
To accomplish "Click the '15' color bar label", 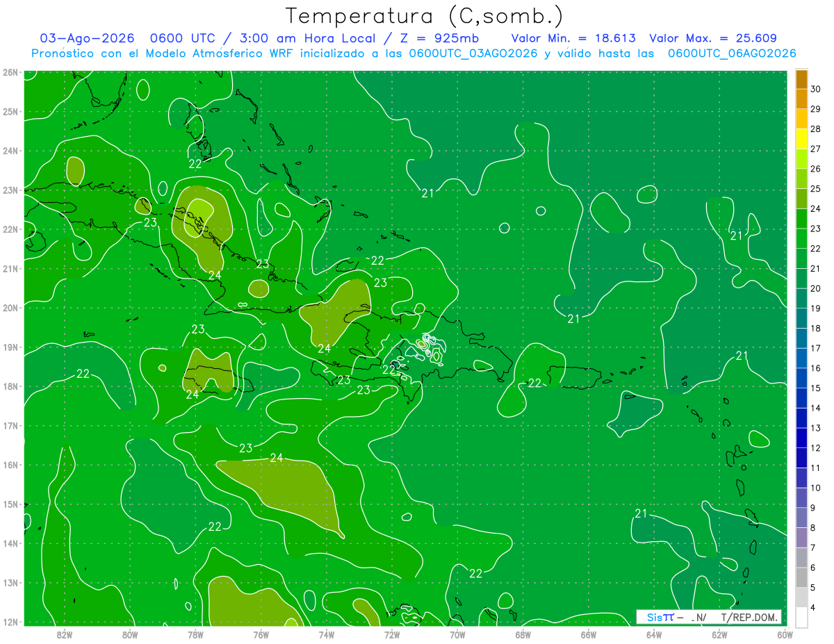I will [815, 388].
